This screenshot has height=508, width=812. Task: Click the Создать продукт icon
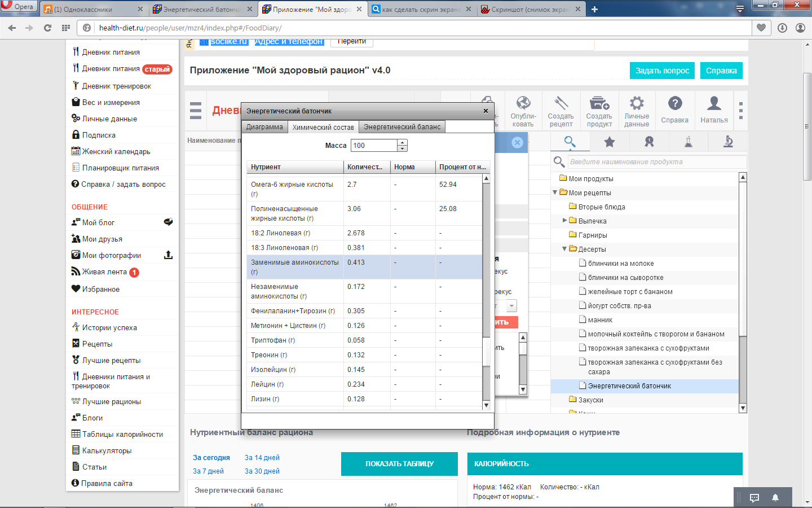point(599,104)
